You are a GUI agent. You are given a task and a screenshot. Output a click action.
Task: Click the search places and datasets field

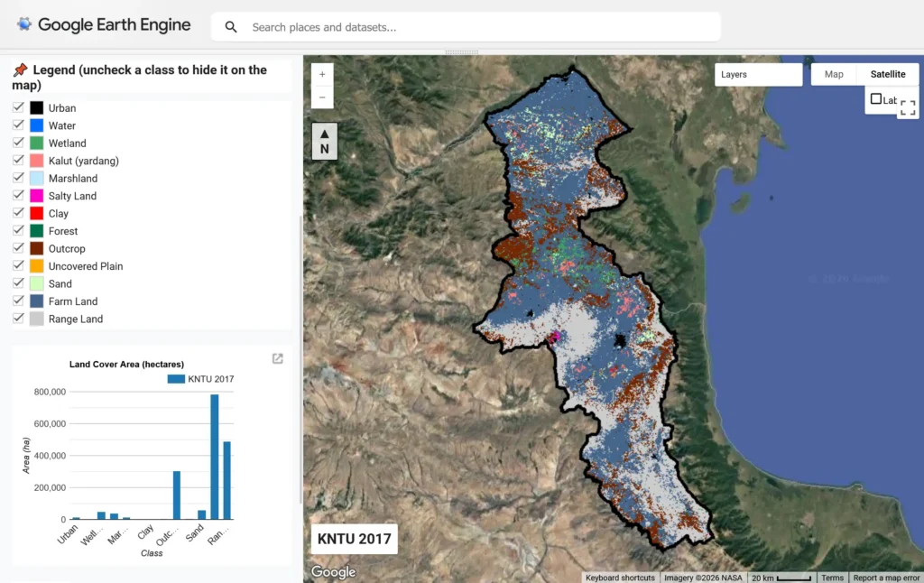point(466,27)
